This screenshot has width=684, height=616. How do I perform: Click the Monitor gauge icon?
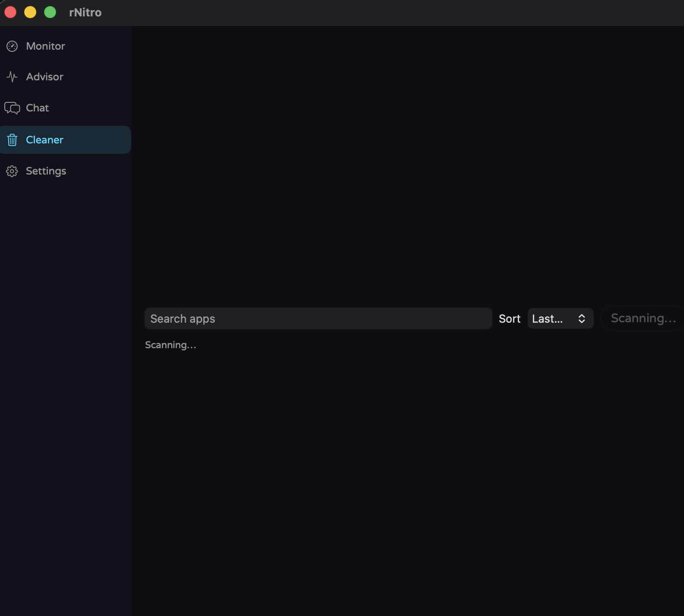coord(12,46)
